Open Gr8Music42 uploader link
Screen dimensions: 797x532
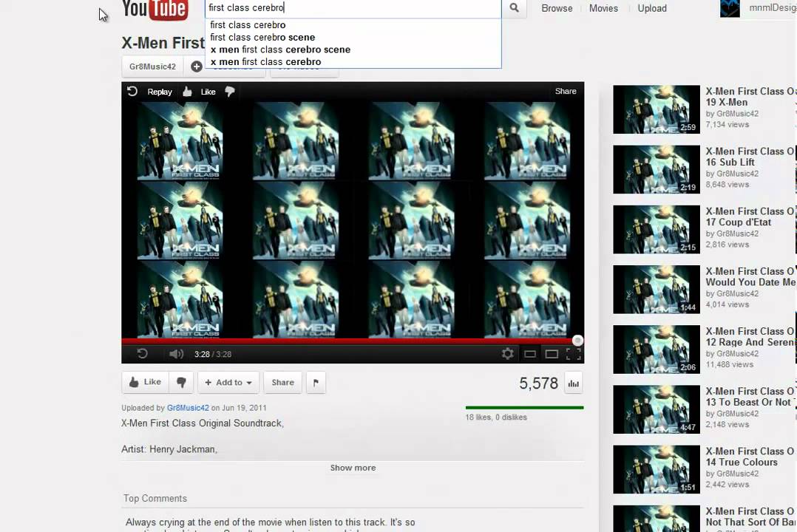click(x=188, y=408)
